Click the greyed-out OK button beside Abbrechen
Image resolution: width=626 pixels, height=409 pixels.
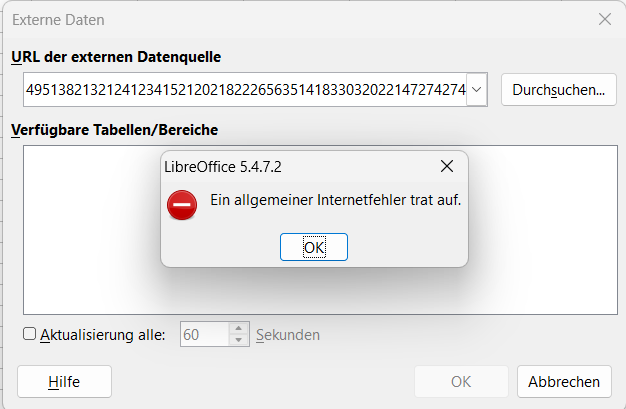click(461, 381)
